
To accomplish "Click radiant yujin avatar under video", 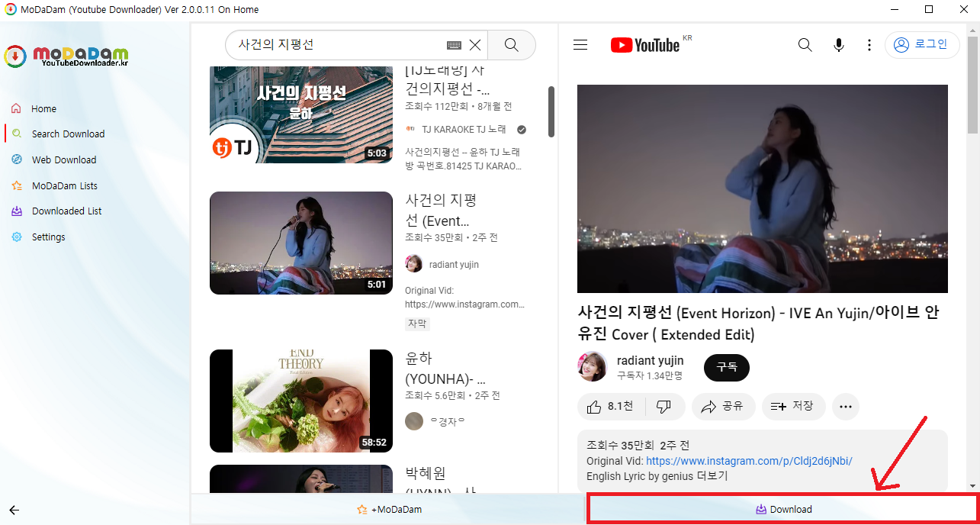I will (593, 367).
